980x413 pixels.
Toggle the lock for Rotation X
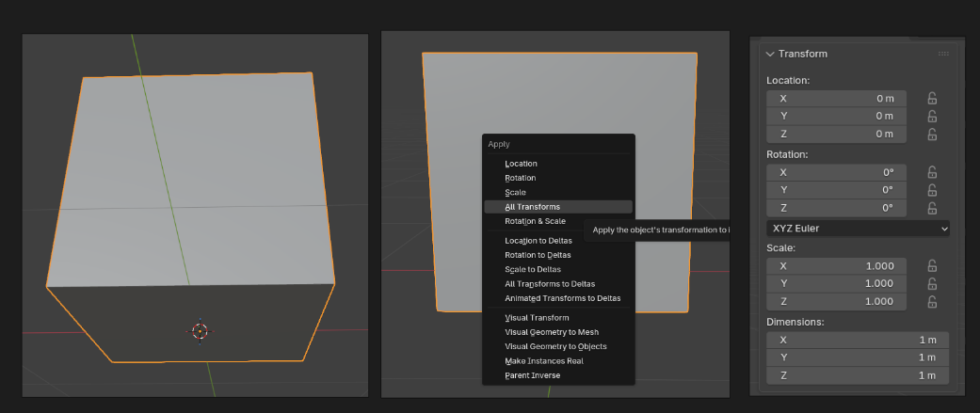pyautogui.click(x=932, y=172)
